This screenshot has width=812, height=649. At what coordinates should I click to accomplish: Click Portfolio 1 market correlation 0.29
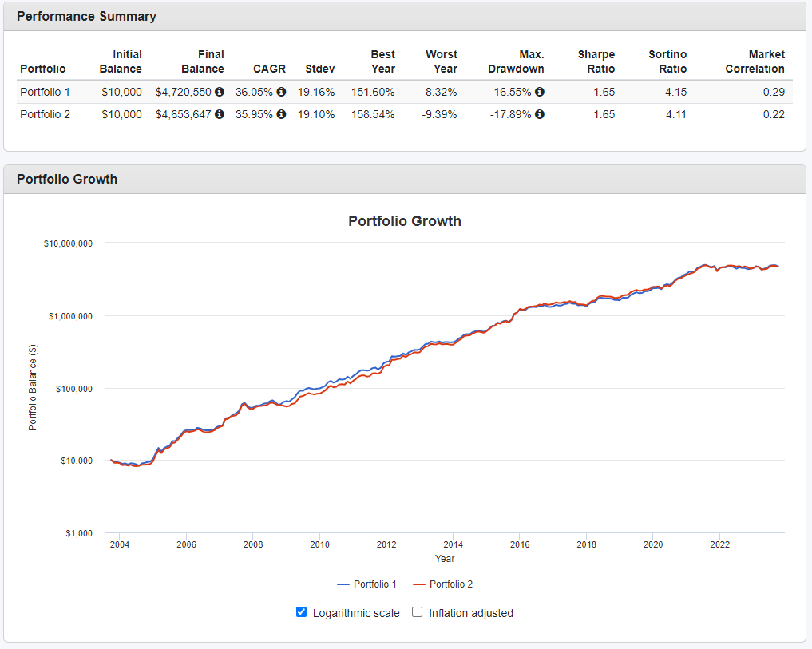click(x=774, y=92)
